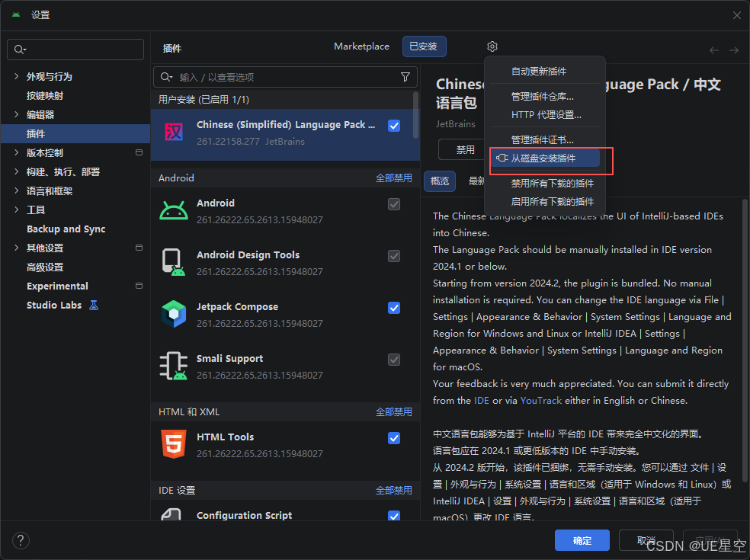Screen dimensions: 750x560
Task: Click the project-level marker beside 其他设置
Action: pos(139,248)
